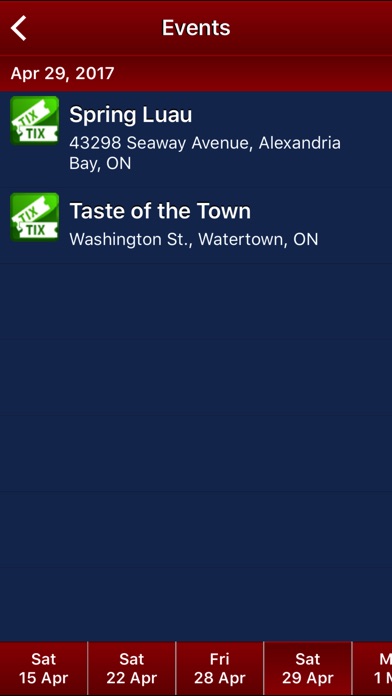Tap the back arrow in the header
The width and height of the screenshot is (392, 696).
[x=19, y=28]
